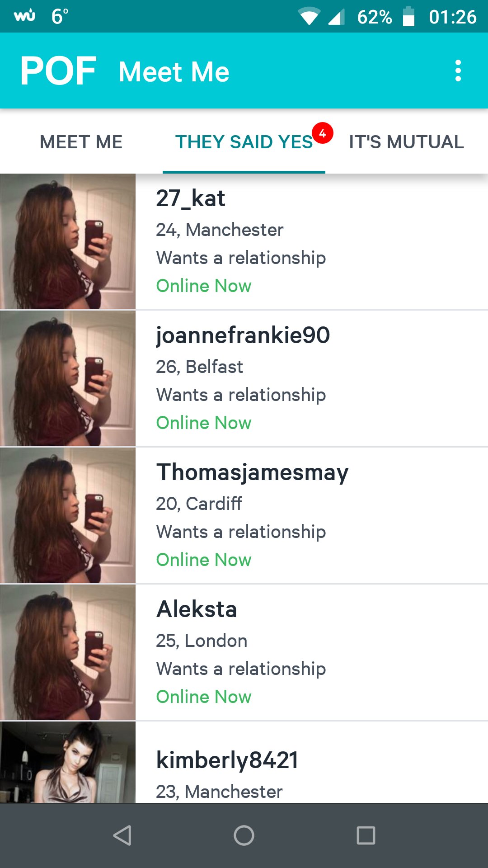
Task: Open Thomasjamesmay's profile photo
Action: coord(68,515)
